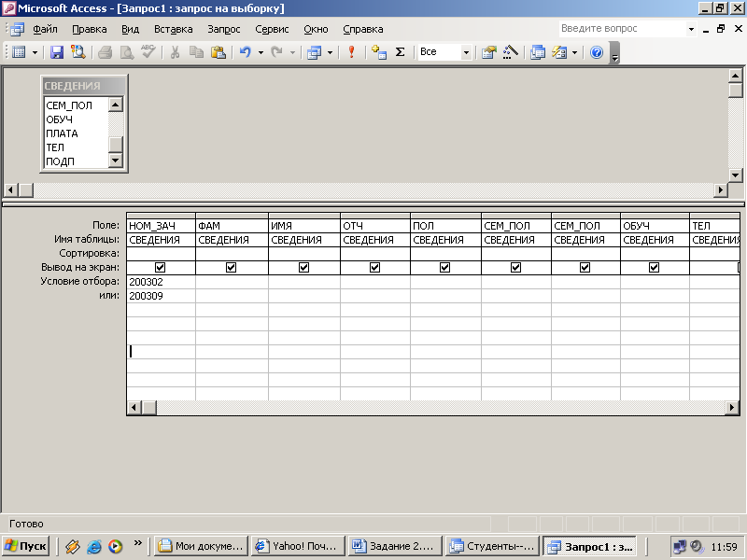Open the Справка menu
747x560 pixels.
363,30
